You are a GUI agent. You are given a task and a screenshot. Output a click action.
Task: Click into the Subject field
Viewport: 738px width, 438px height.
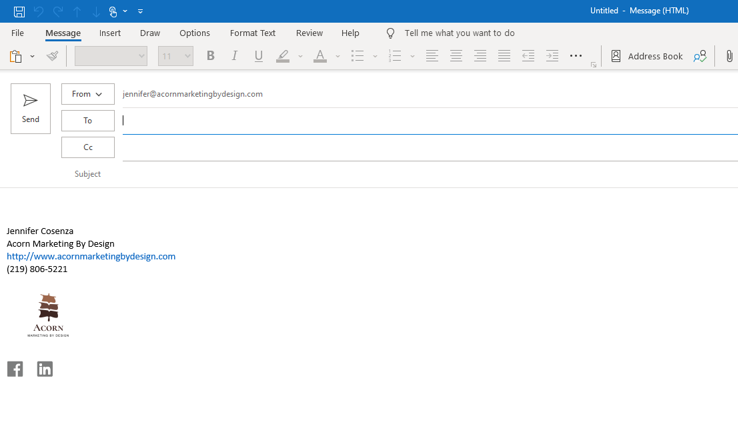coord(430,174)
